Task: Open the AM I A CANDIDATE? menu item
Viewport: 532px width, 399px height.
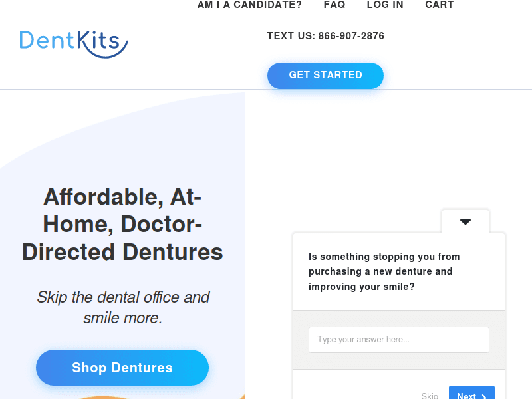Action: pos(249,5)
